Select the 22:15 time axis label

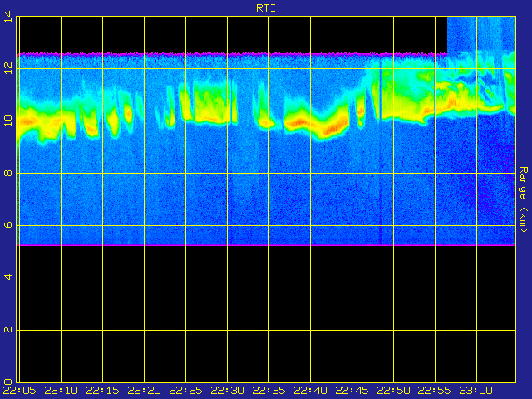(x=103, y=391)
